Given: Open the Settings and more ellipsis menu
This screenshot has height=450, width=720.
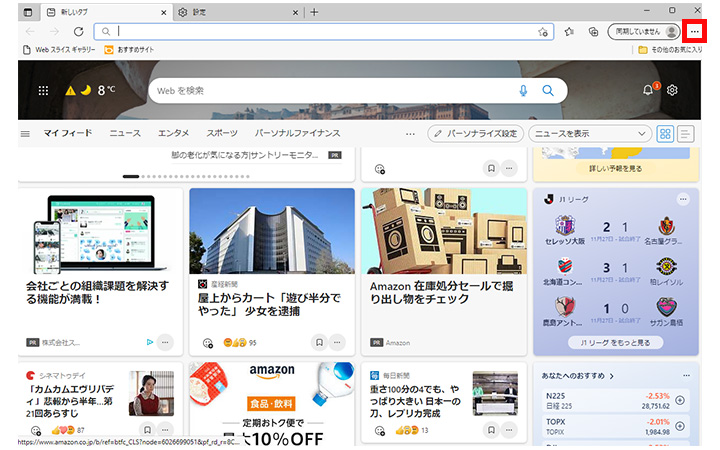Looking at the screenshot, I should (x=694, y=31).
